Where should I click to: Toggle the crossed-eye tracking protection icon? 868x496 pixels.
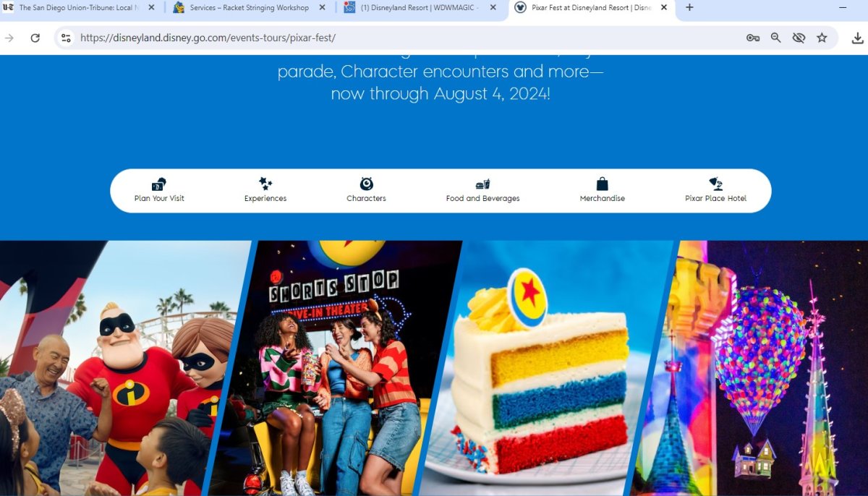[799, 38]
